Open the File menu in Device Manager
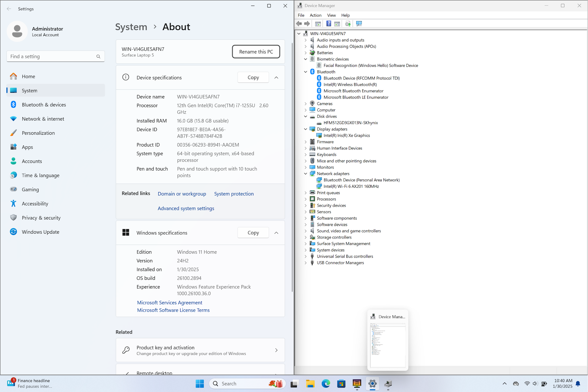This screenshot has width=588, height=392. pos(301,15)
